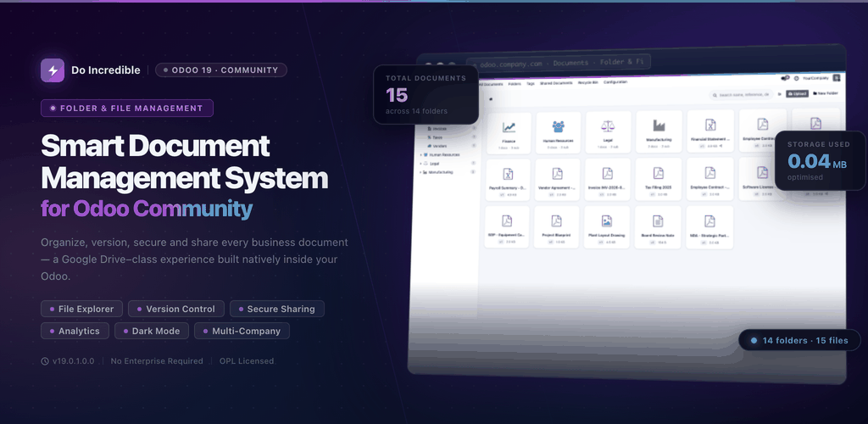Viewport: 868px width, 424px height.
Task: Click the Folder & File Management badge
Action: [x=127, y=108]
